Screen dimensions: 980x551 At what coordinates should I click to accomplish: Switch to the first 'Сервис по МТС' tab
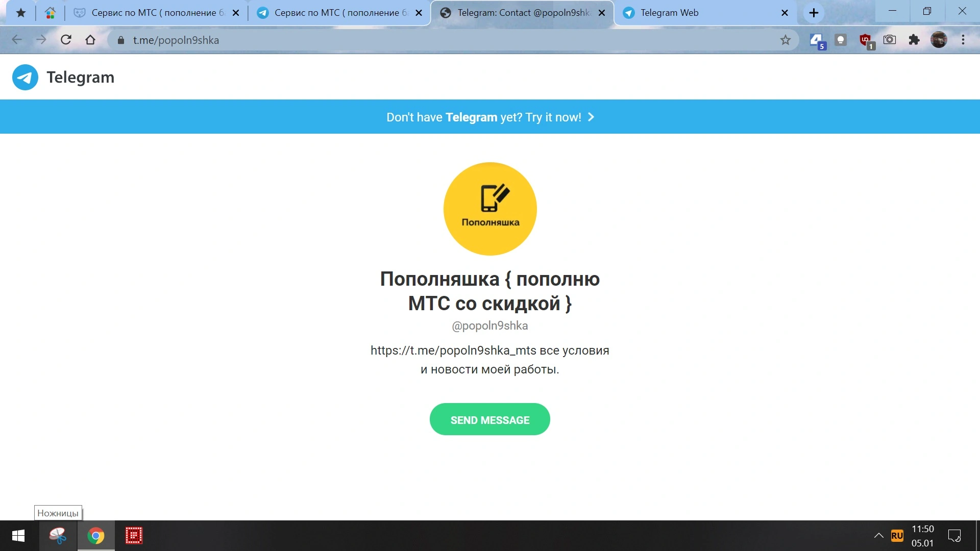click(157, 13)
